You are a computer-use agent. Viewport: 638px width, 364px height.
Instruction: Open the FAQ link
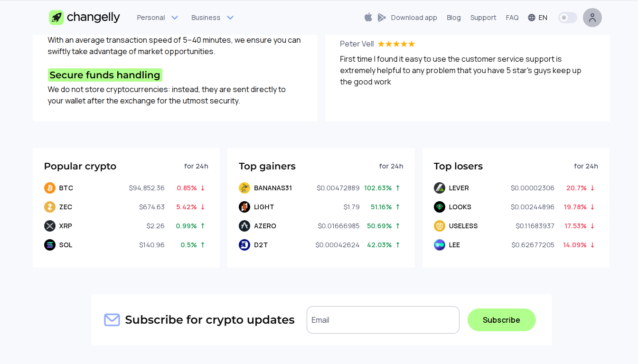[512, 18]
